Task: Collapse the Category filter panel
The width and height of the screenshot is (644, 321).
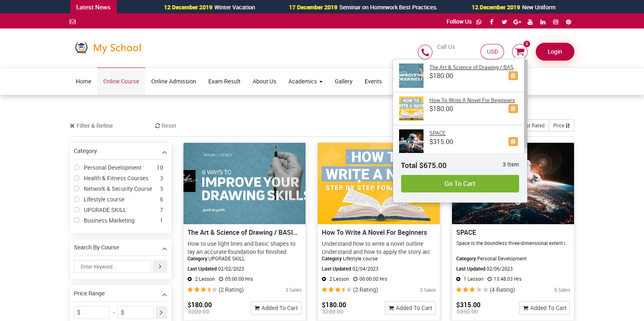Action: (164, 152)
